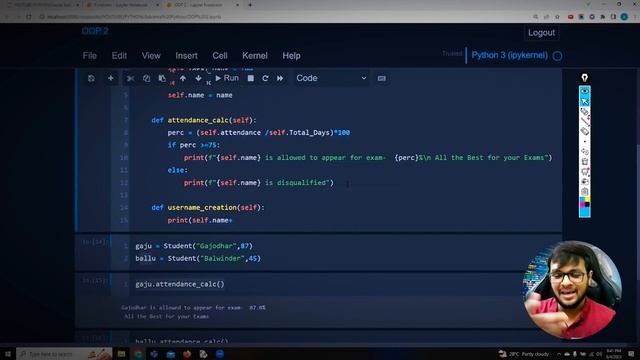Screen dimensions: 640x360
Task: Open the File menu
Action: [90, 56]
